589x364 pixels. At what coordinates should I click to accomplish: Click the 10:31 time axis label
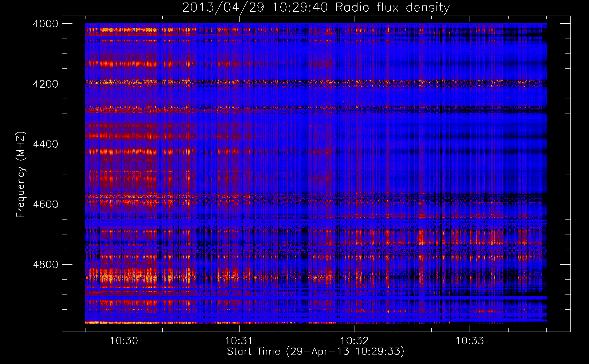click(x=239, y=341)
